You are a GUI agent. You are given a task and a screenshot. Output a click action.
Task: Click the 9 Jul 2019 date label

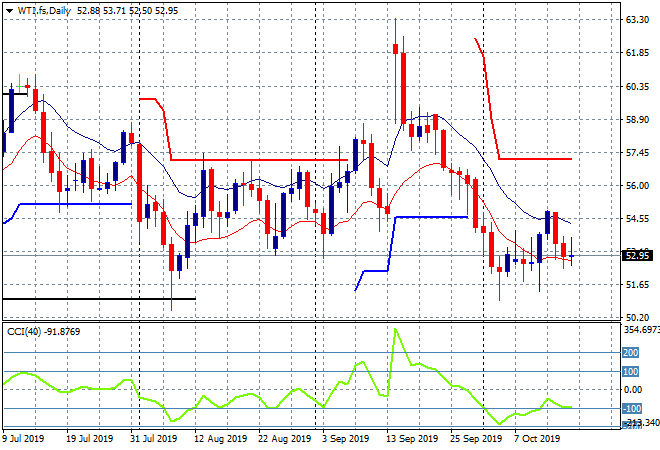click(x=23, y=439)
